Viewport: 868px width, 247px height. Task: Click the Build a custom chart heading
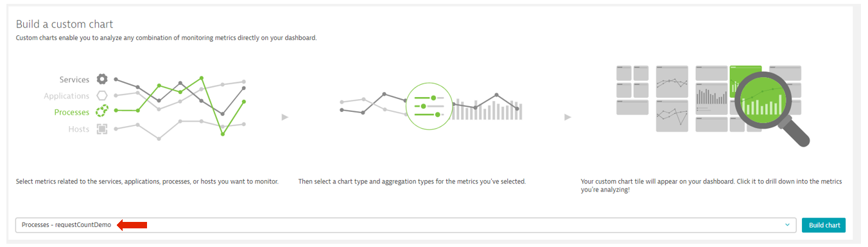tap(64, 24)
